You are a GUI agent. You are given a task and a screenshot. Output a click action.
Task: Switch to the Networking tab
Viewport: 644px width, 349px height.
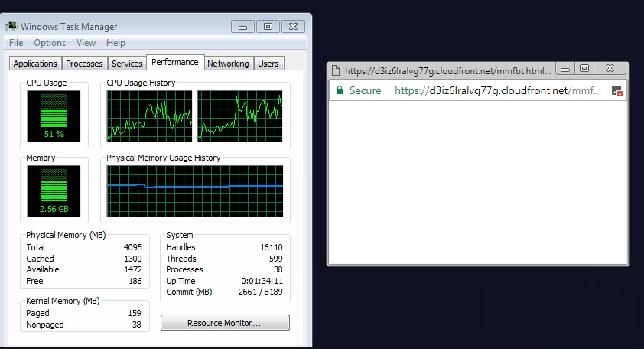228,64
